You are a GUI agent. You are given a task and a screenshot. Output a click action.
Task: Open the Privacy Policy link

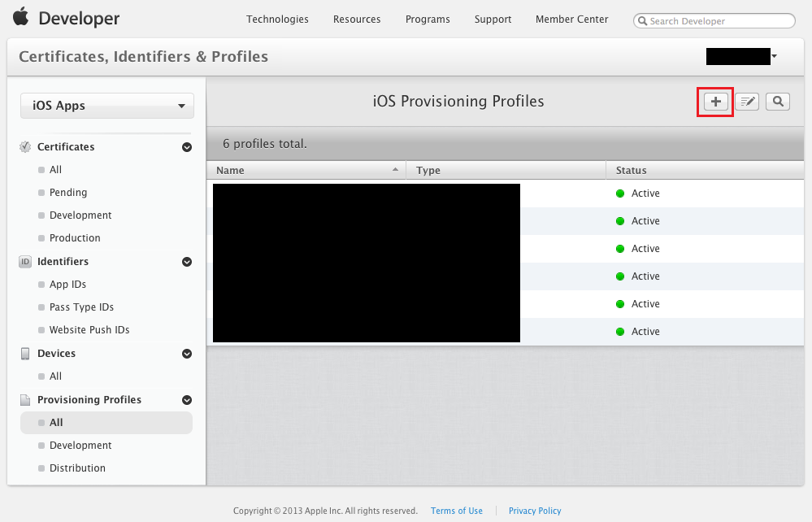[x=535, y=511]
